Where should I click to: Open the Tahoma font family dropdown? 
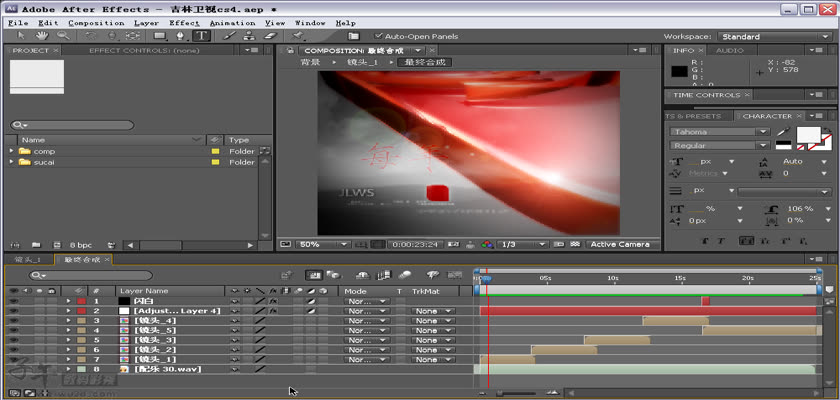click(x=719, y=132)
